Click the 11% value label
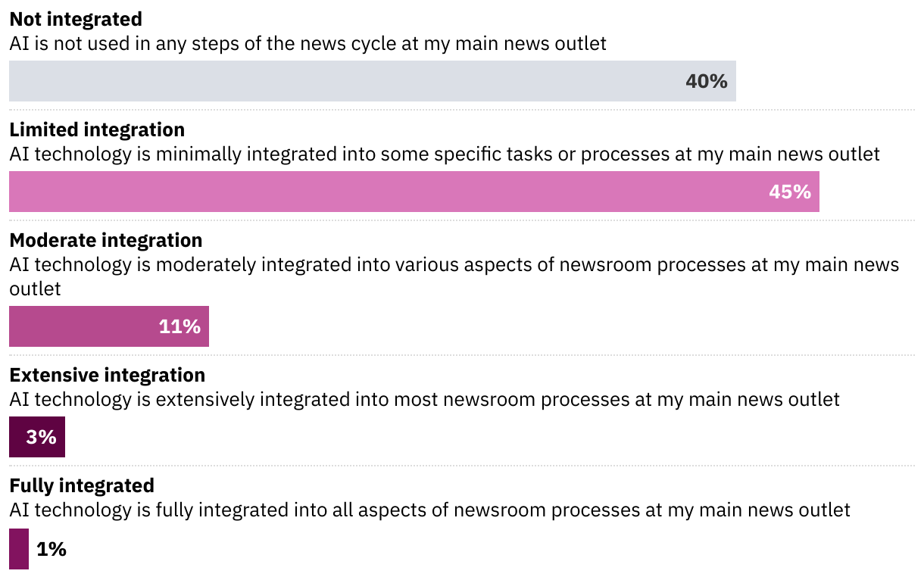924x577 pixels. 179,326
